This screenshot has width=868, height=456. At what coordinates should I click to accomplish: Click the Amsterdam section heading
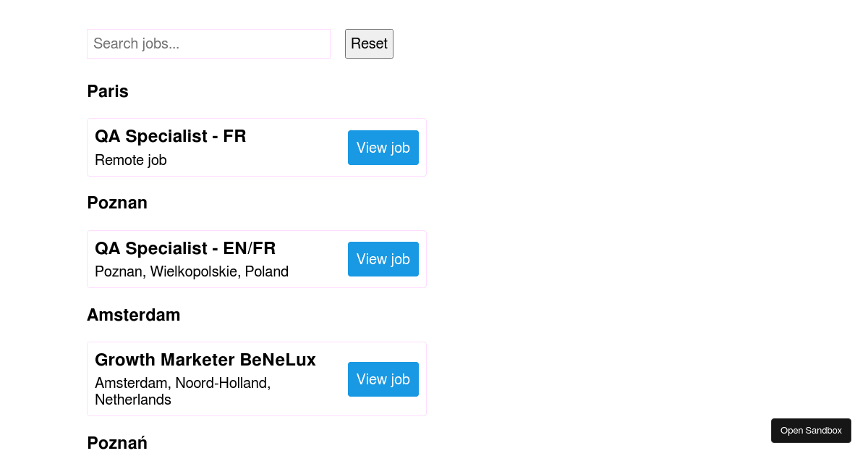tap(134, 315)
